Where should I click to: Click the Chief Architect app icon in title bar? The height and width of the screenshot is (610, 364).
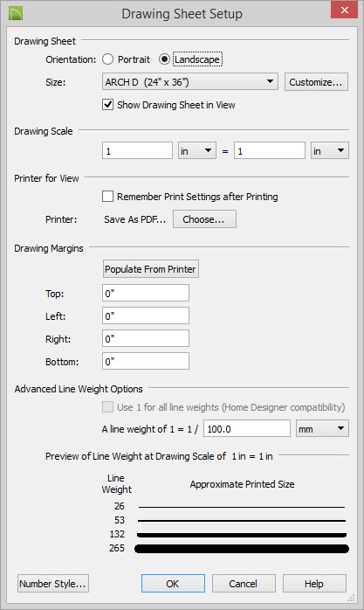pos(16,13)
